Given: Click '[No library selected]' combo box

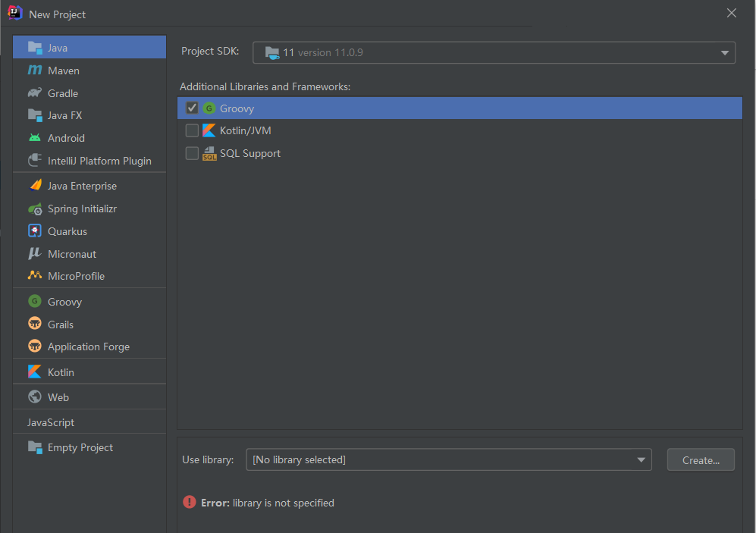Looking at the screenshot, I should pos(449,459).
